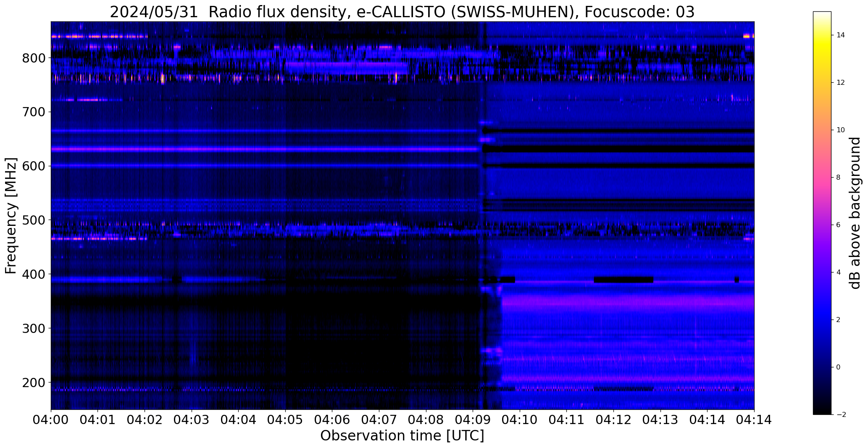This screenshot has width=868, height=448.
Task: Click the 600 MHz frequency tick label
Action: click(x=33, y=166)
